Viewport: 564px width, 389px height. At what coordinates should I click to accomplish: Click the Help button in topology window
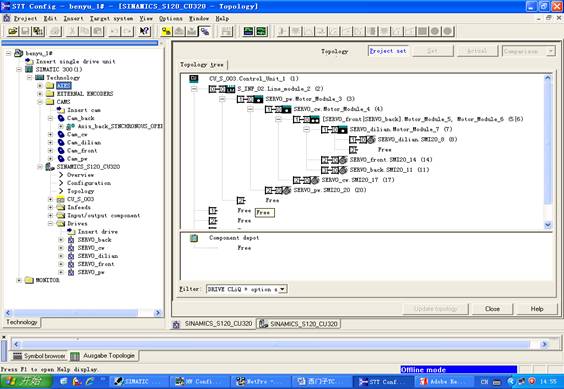[x=537, y=309]
